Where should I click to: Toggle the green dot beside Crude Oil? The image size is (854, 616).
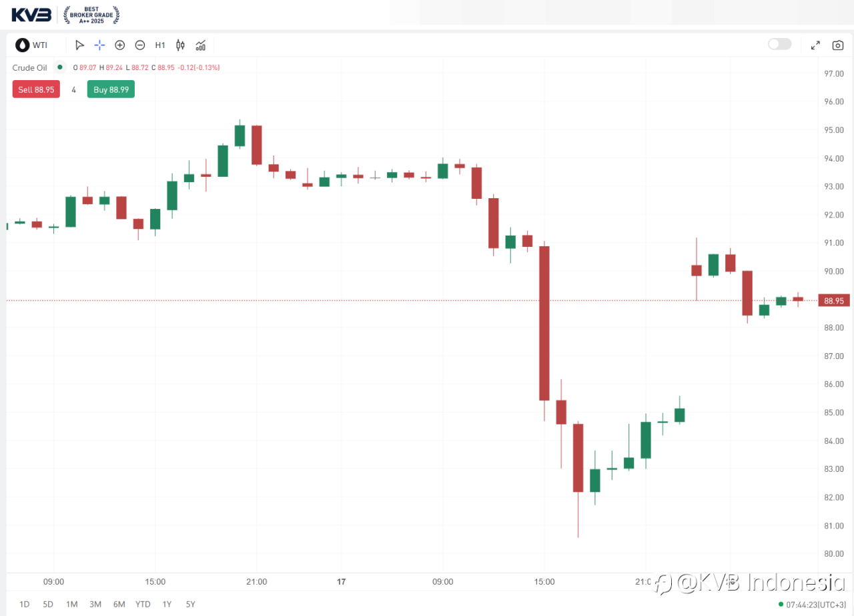pos(60,67)
